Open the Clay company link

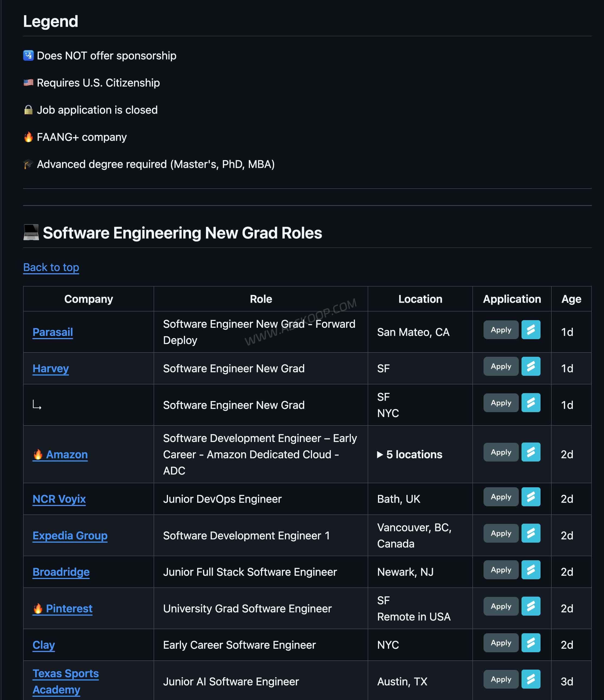coord(44,645)
